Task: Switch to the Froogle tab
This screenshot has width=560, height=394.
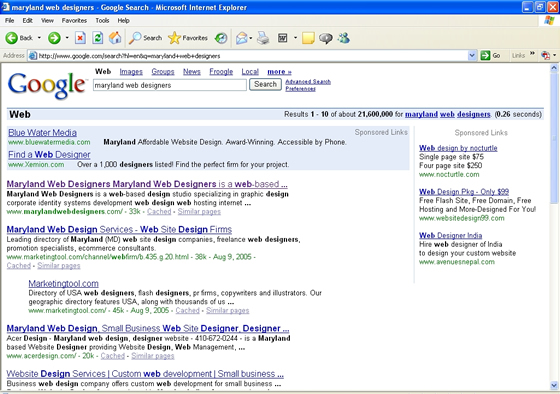Action: [x=221, y=72]
